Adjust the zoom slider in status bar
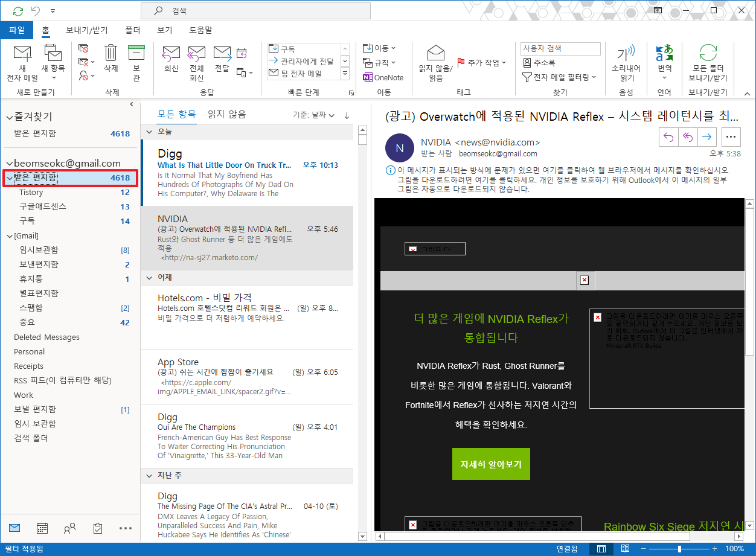 [x=680, y=549]
